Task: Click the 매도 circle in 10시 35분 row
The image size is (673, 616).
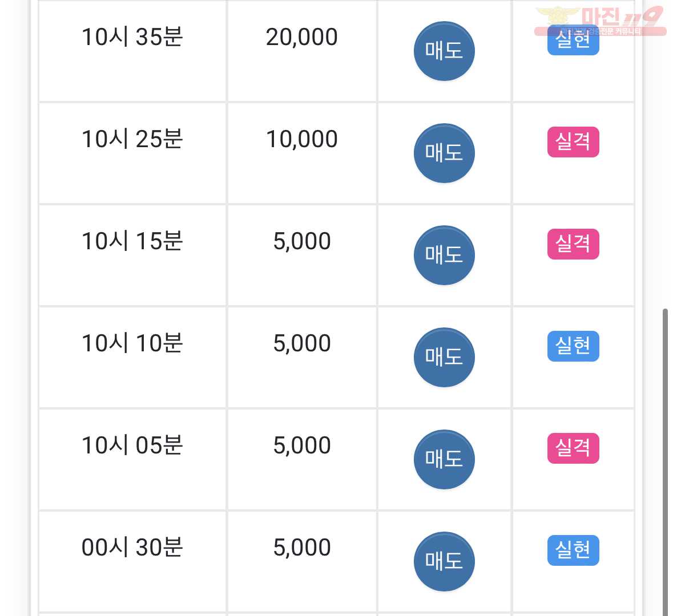Action: (444, 51)
